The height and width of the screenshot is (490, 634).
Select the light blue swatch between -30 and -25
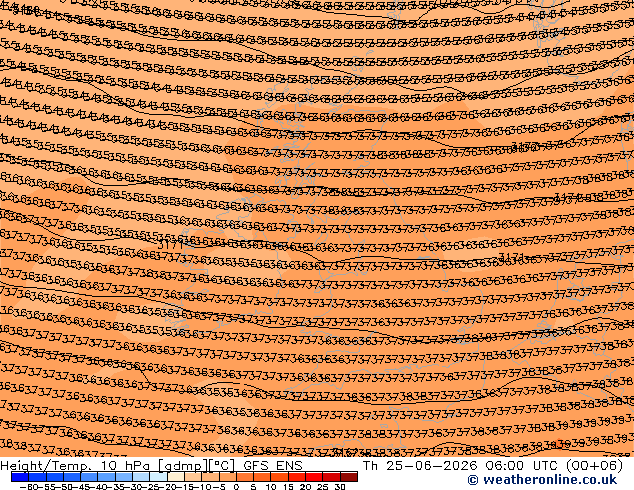pyautogui.click(x=141, y=477)
